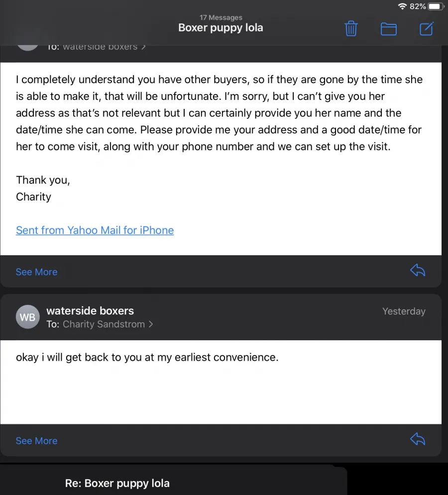Reply using arrow under waterside boxers message

(418, 439)
